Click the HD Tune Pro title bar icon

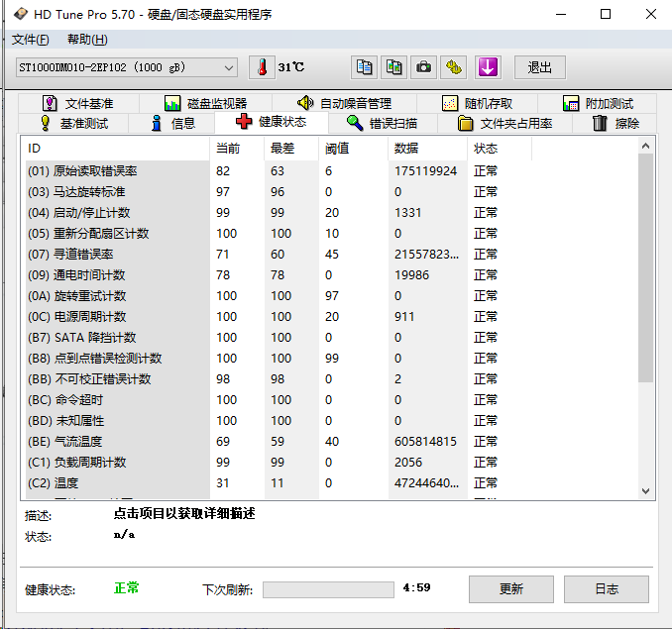click(x=21, y=14)
